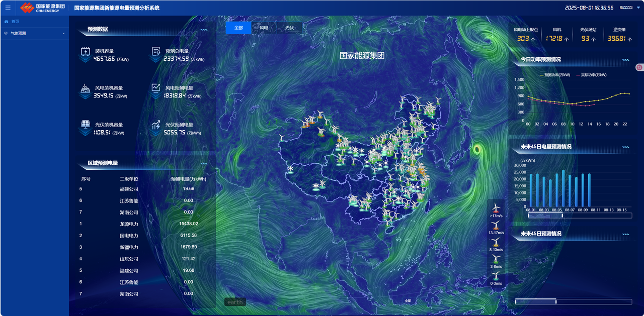This screenshot has width=644, height=316.
Task: Toggle the 预测功率 legend series
Action: click(x=554, y=75)
